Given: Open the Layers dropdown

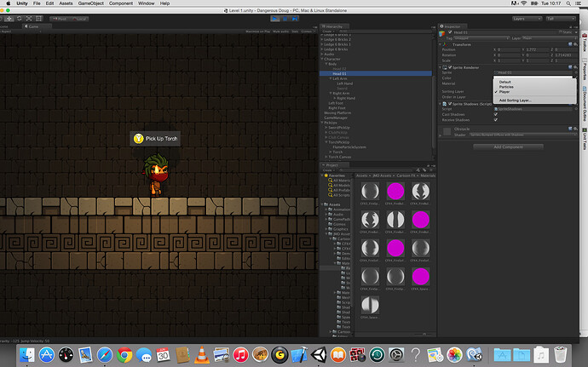Looking at the screenshot, I should (x=527, y=19).
